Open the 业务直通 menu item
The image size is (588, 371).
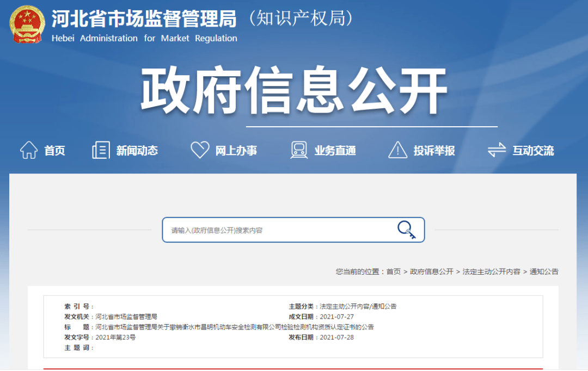[335, 151]
